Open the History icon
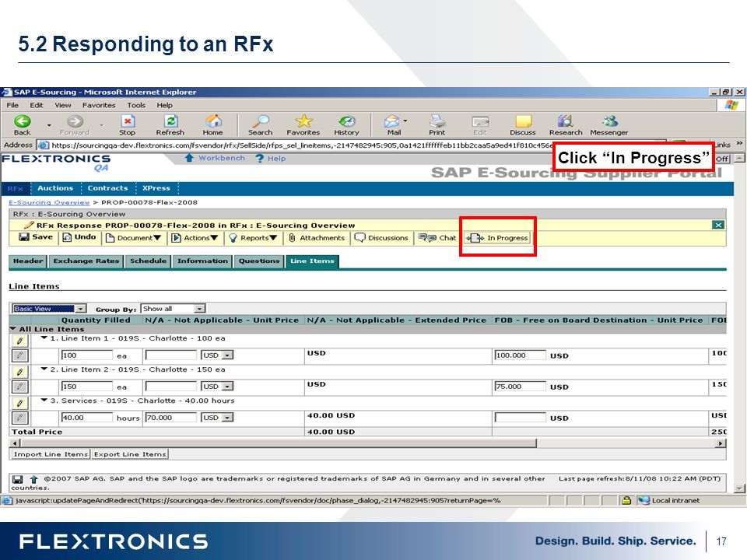This screenshot has height=560, width=747. [346, 124]
